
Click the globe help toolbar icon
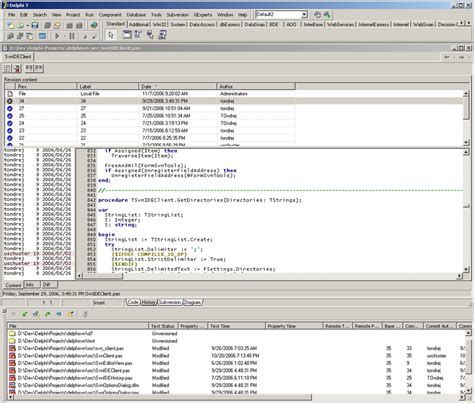94,25
